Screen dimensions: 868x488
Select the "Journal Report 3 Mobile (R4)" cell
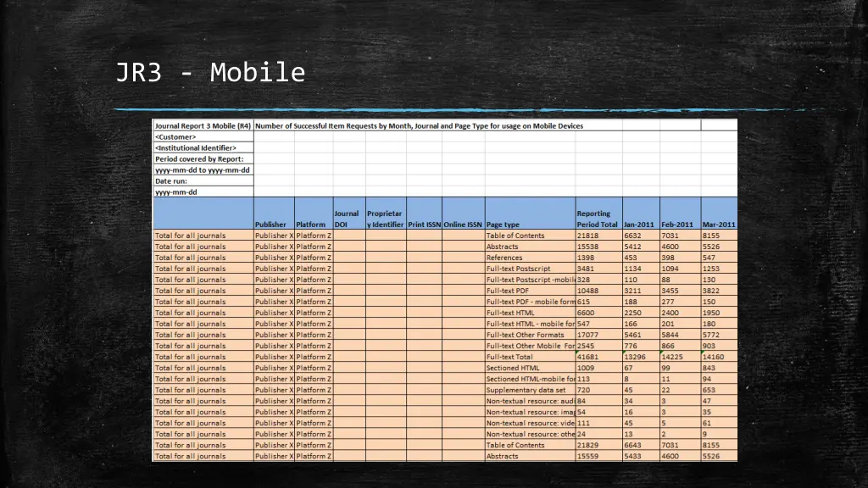tap(203, 125)
